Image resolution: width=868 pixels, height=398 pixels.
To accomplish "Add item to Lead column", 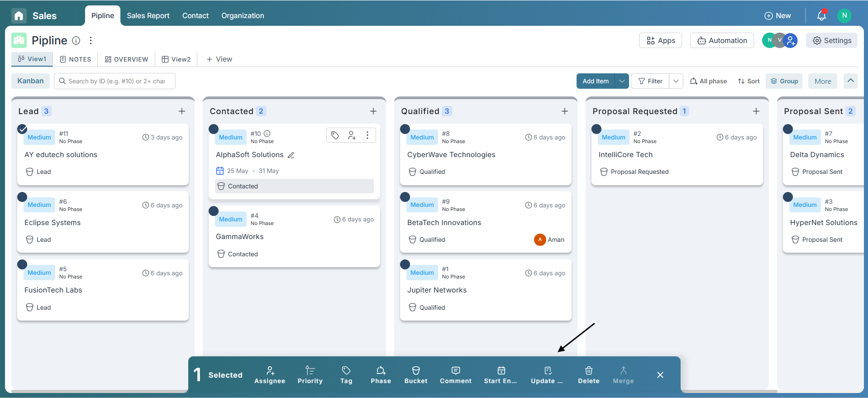I will [182, 111].
